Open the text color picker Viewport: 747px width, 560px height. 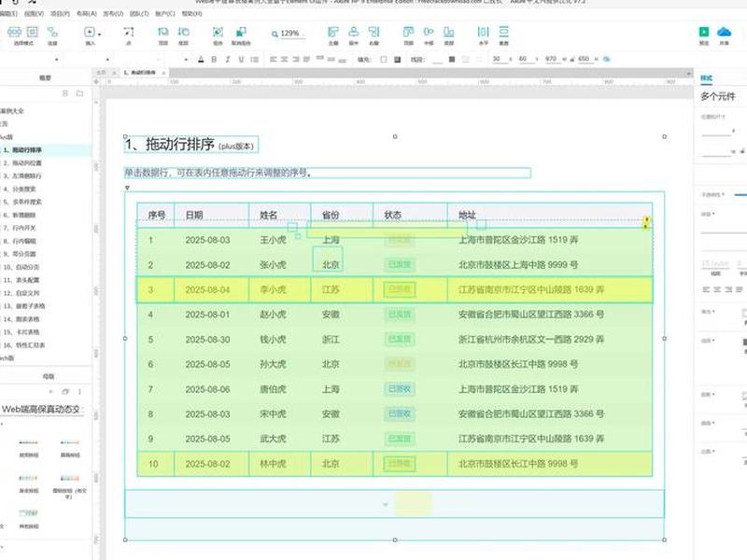coord(201,60)
